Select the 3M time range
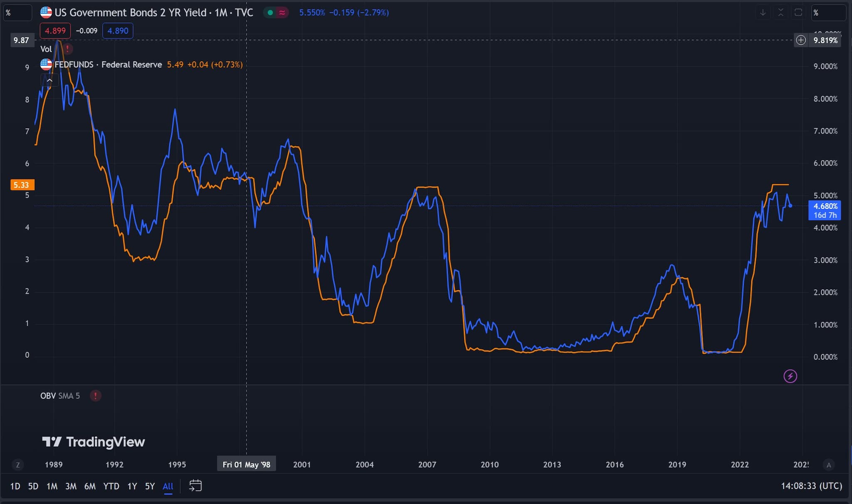This screenshot has height=504, width=852. pos(71,486)
